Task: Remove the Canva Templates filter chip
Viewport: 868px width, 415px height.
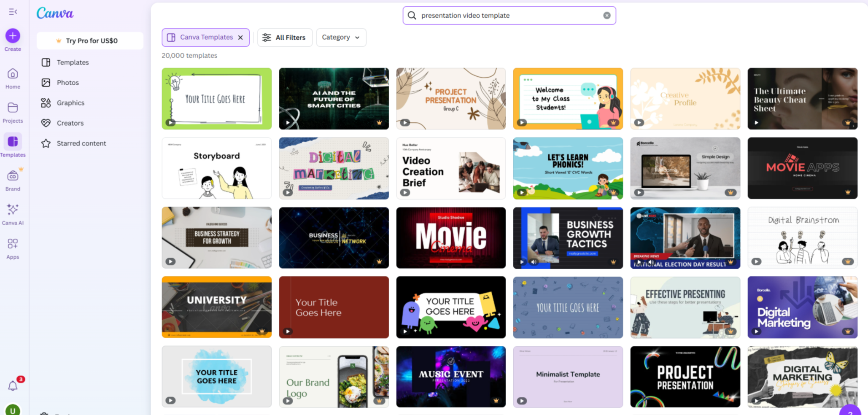Action: pos(240,37)
